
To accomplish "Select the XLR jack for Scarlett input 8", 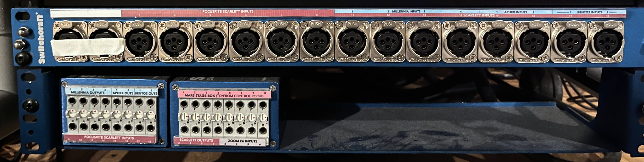I will tap(317, 41).
